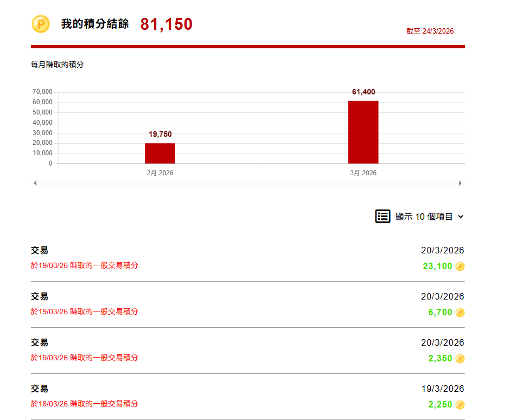This screenshot has width=510, height=420.
Task: Click the 3月 2026 axis label
Action: (x=364, y=173)
